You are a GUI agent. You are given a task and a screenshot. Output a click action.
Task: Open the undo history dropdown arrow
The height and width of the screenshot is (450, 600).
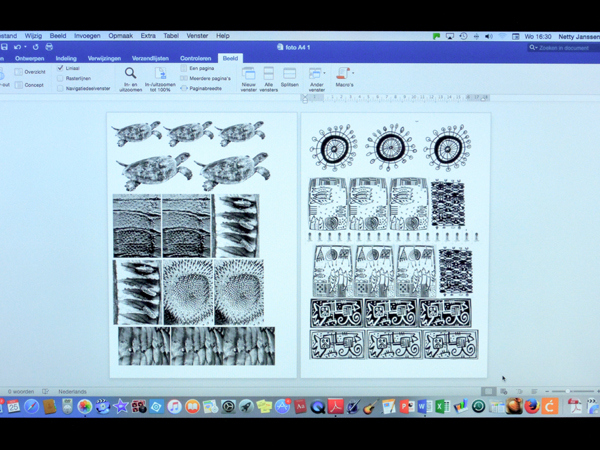click(x=25, y=47)
